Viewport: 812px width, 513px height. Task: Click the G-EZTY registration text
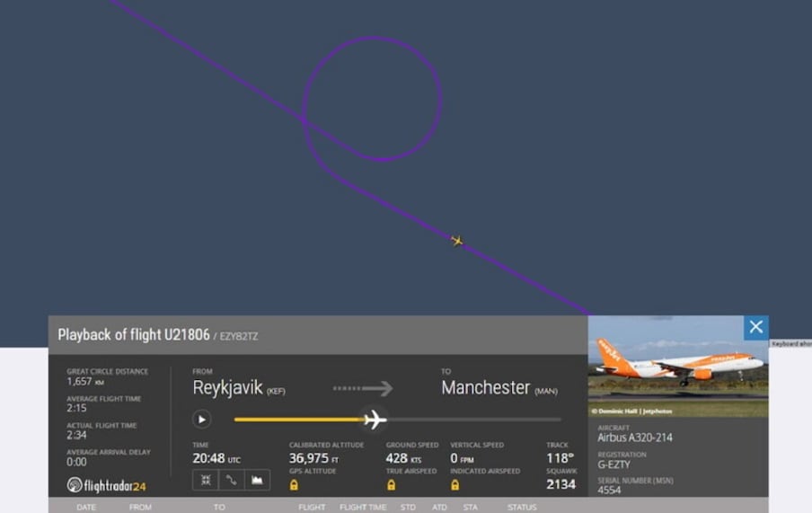click(613, 464)
